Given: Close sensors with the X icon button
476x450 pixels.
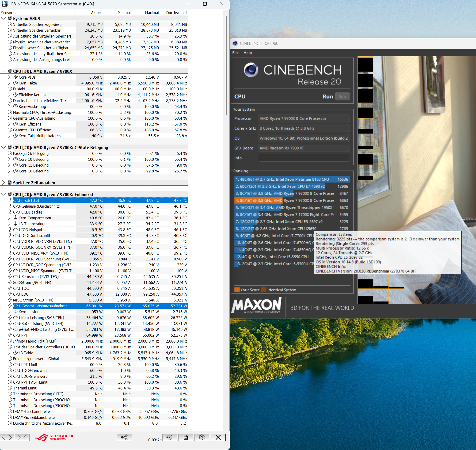Looking at the screenshot, I should click(218, 437).
